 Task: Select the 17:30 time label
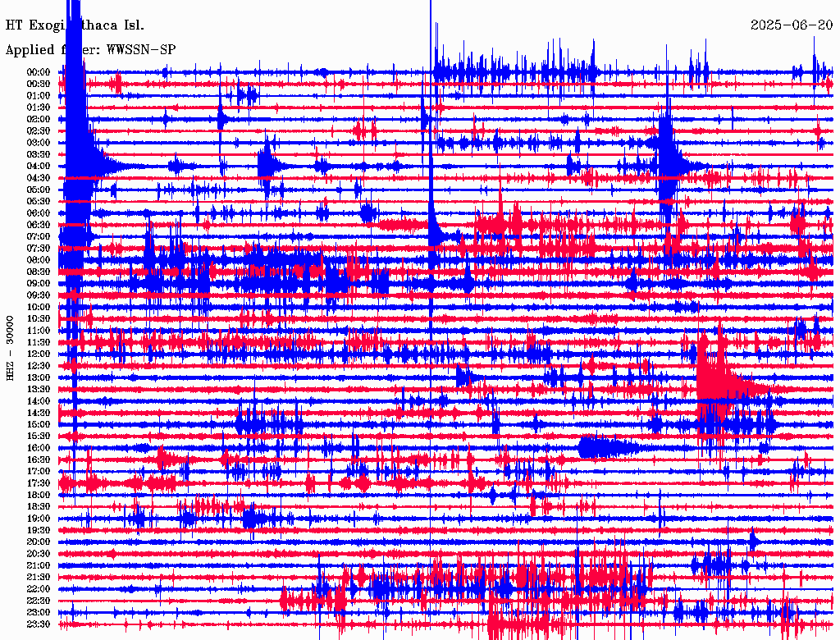(39, 483)
